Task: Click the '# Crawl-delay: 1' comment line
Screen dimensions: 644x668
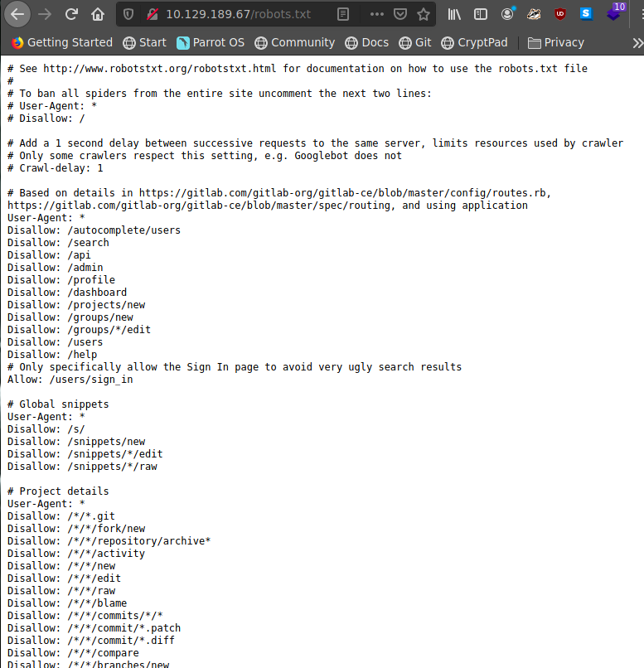Action: click(x=56, y=168)
